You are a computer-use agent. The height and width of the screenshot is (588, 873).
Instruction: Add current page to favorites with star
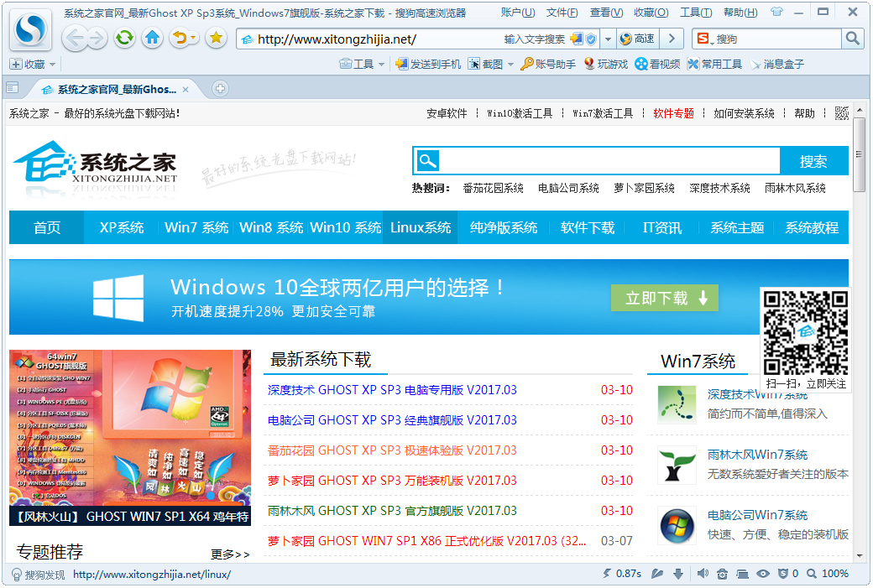(217, 39)
